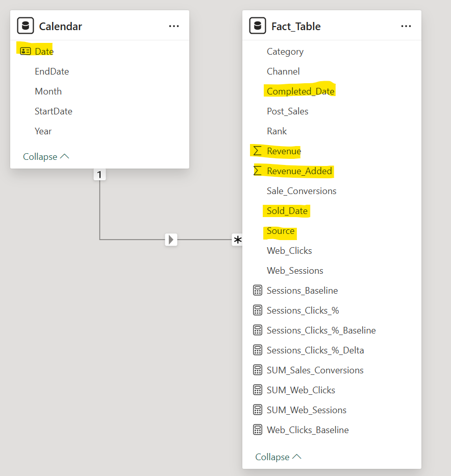Click calculator icon beside Sessions_Clicks_%_Delta
The width and height of the screenshot is (451, 476).
(x=258, y=350)
